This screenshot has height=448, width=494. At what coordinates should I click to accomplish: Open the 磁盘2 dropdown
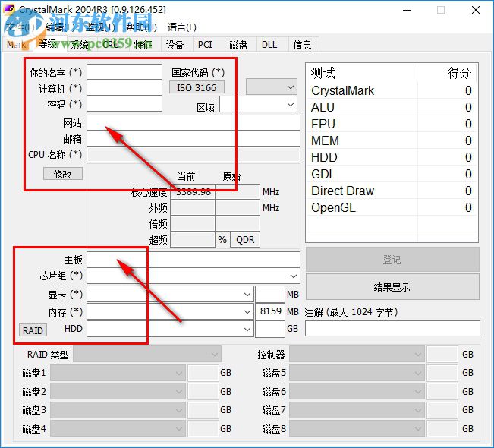click(x=118, y=392)
